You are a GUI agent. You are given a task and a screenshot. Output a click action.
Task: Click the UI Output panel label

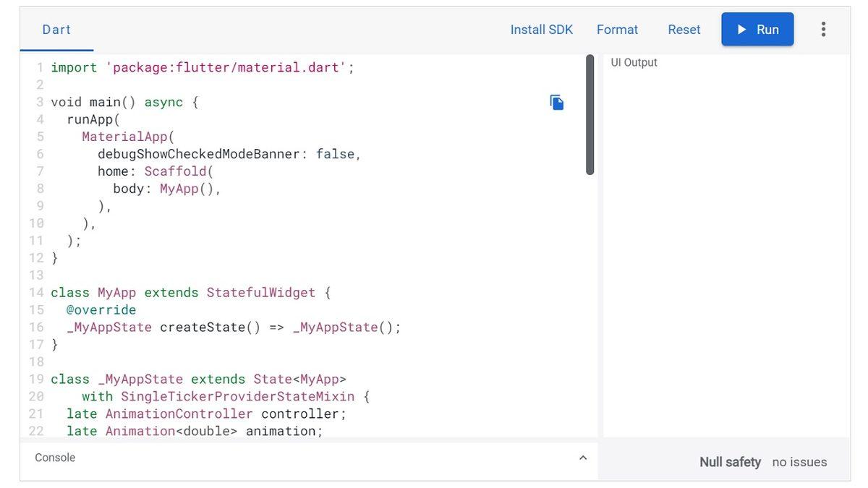pyautogui.click(x=634, y=61)
